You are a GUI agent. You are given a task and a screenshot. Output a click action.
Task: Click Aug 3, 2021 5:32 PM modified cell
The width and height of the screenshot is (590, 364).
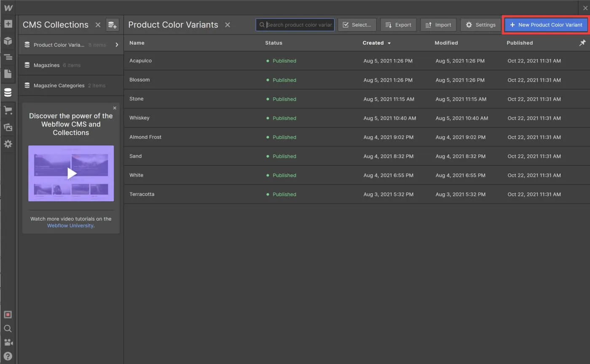[461, 195]
